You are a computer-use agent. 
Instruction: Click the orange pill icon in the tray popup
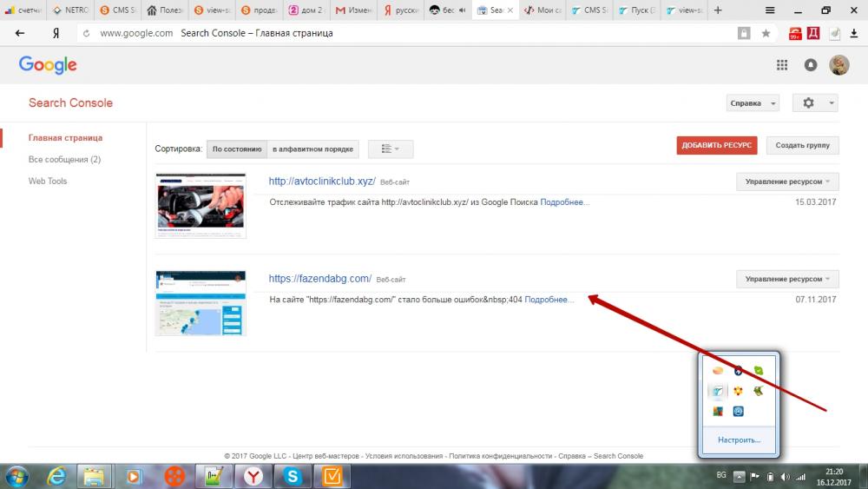[x=718, y=371]
